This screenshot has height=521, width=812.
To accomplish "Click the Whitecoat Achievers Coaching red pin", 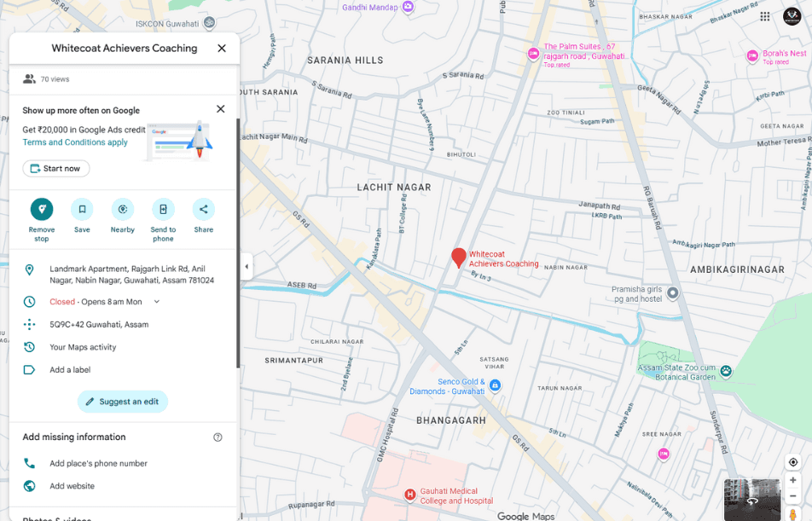I will point(458,258).
